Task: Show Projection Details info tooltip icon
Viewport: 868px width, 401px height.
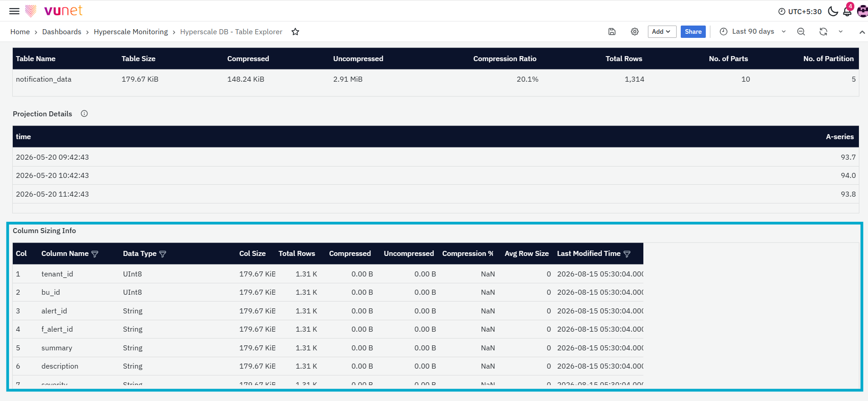Action: coord(84,114)
